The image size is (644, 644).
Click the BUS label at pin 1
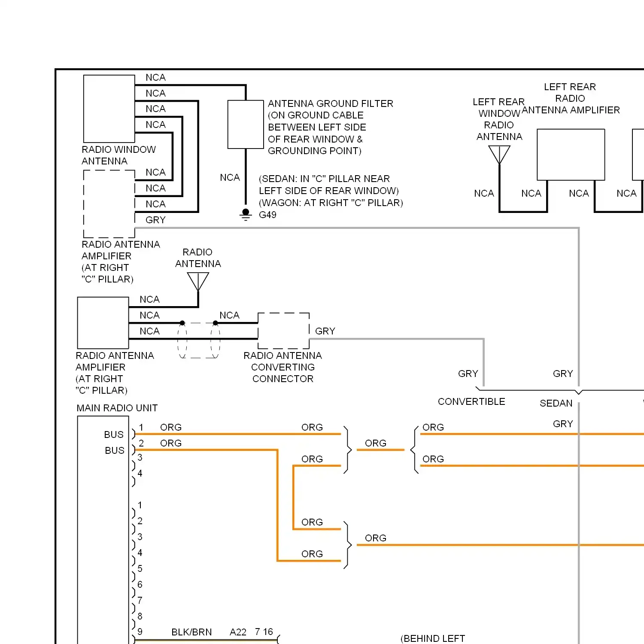coord(114,434)
